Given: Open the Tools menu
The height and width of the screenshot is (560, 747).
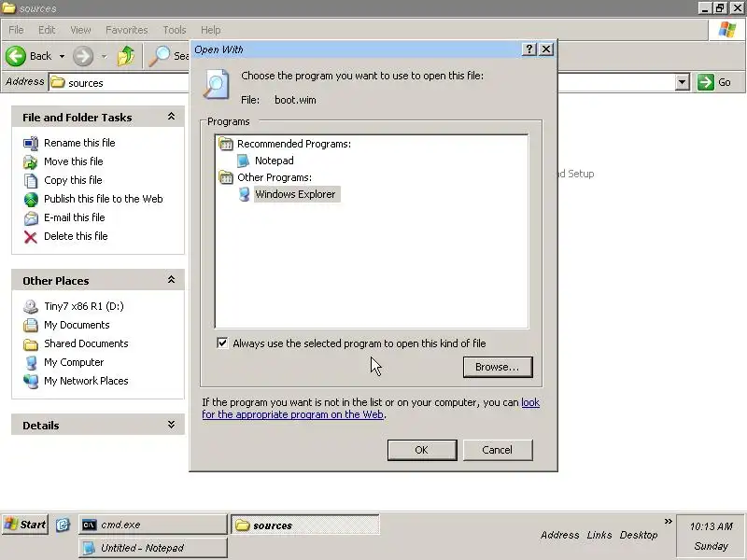Looking at the screenshot, I should (x=175, y=30).
